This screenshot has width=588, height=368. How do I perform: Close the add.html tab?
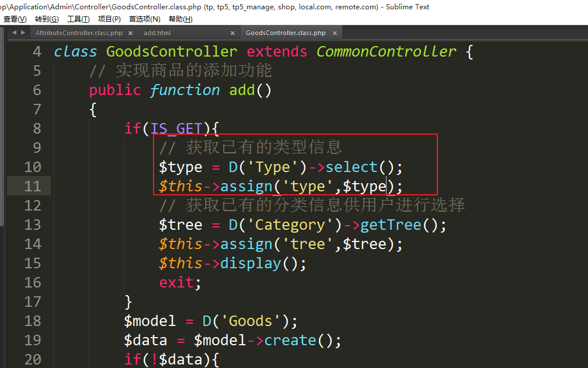pos(232,33)
